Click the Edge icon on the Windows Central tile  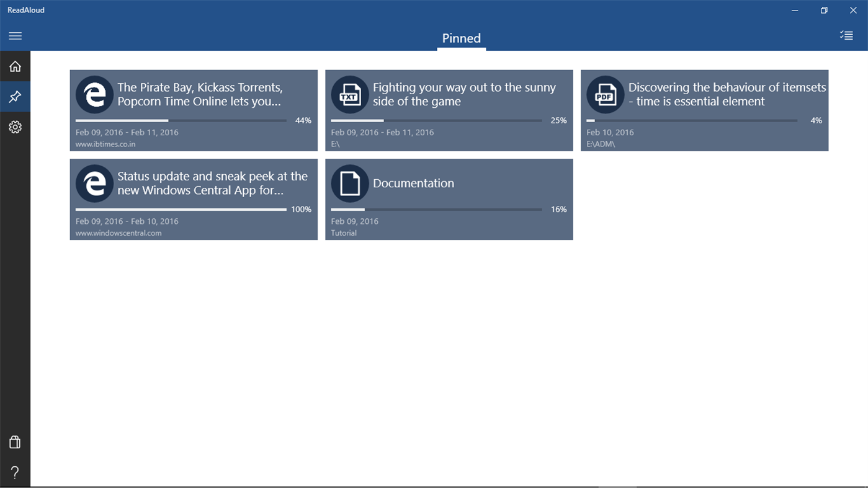click(x=94, y=183)
